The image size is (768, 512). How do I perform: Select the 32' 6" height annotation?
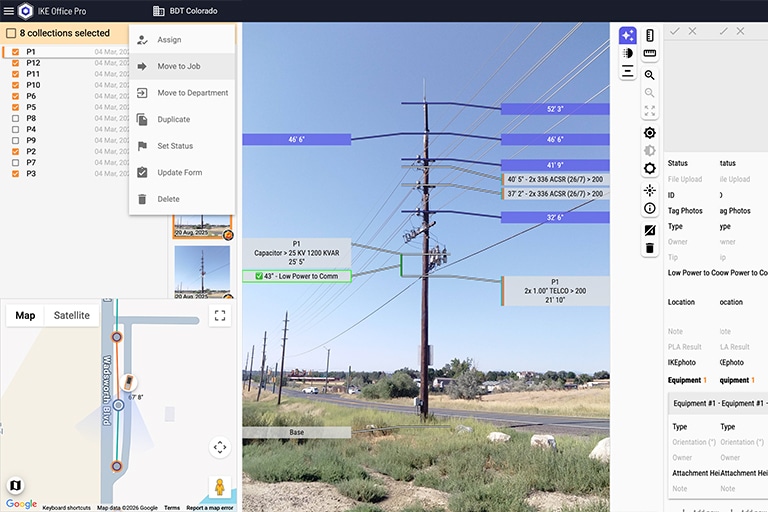point(555,218)
